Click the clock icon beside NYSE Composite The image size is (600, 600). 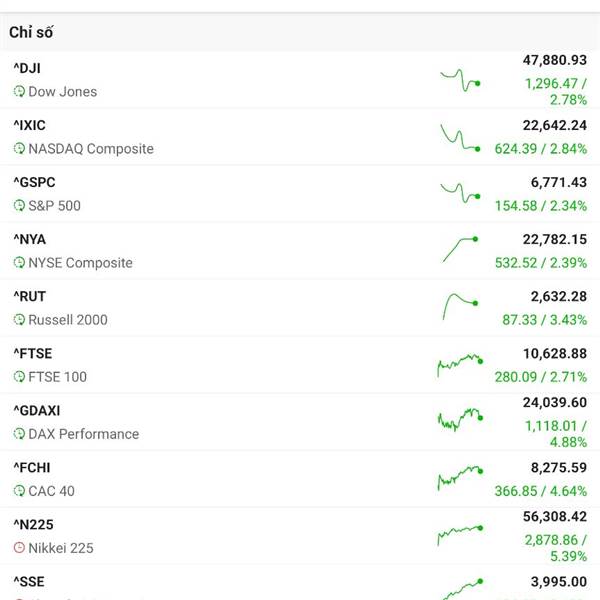tap(19, 262)
